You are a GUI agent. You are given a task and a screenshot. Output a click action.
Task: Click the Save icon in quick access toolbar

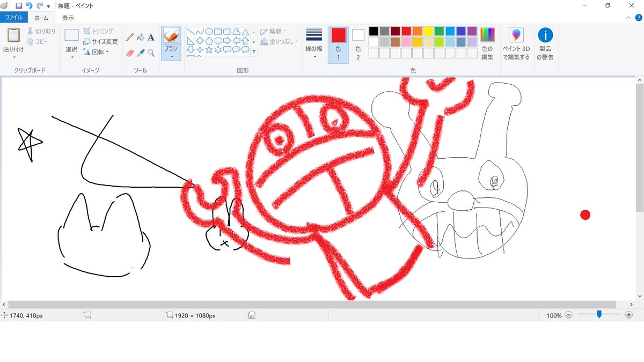pyautogui.click(x=19, y=5)
